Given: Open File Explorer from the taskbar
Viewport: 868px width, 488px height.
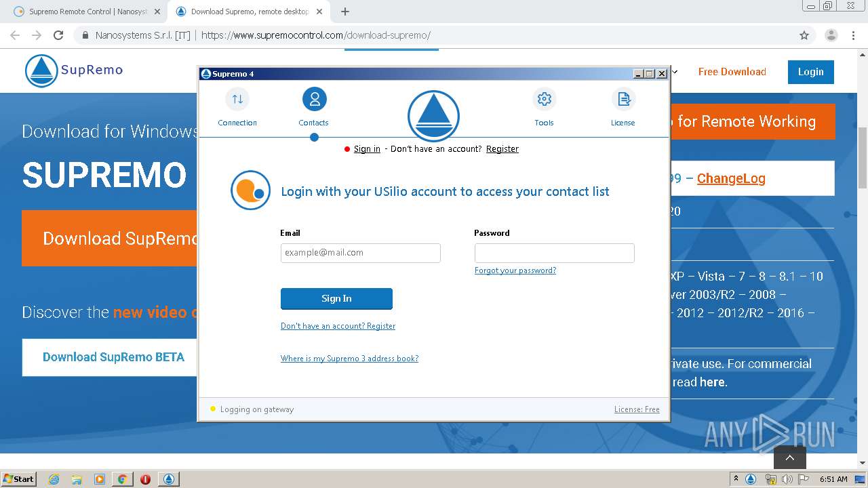Looking at the screenshot, I should coord(77,479).
